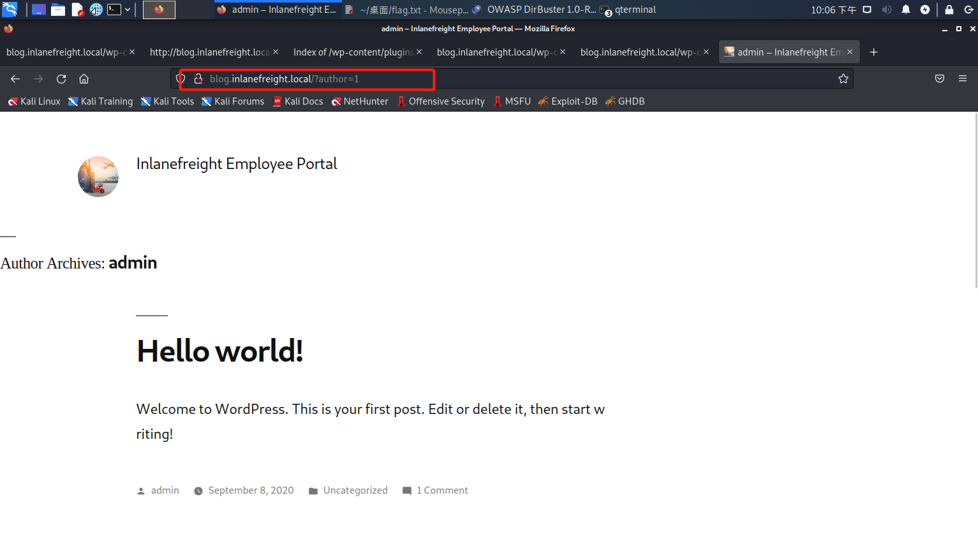Open the Save to Pocket button
This screenshot has height=560, width=978.
pos(940,79)
